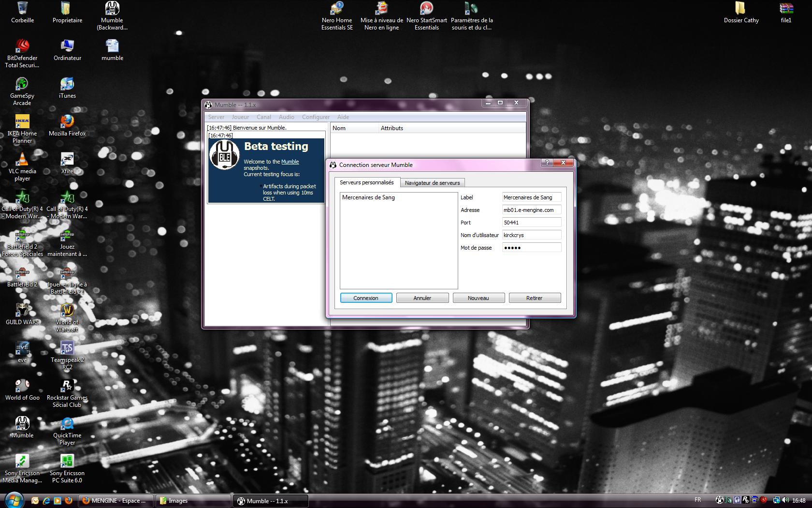Select the eve desktop icon
812x508 pixels.
tap(22, 352)
